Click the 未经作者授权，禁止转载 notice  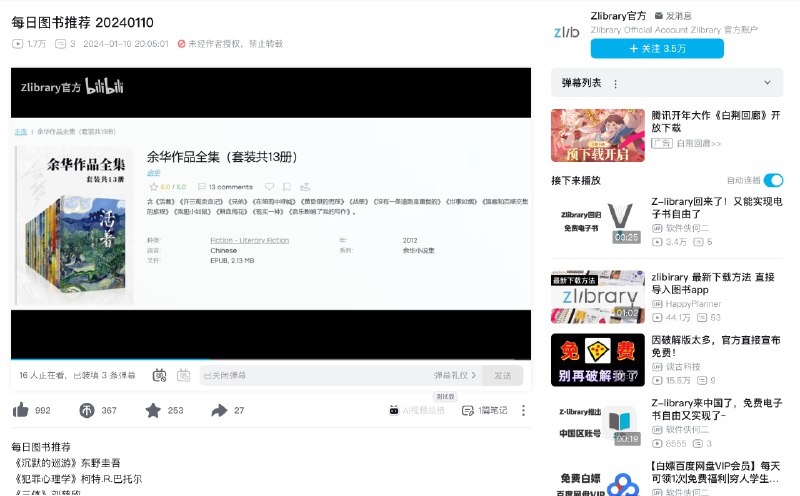[x=230, y=44]
